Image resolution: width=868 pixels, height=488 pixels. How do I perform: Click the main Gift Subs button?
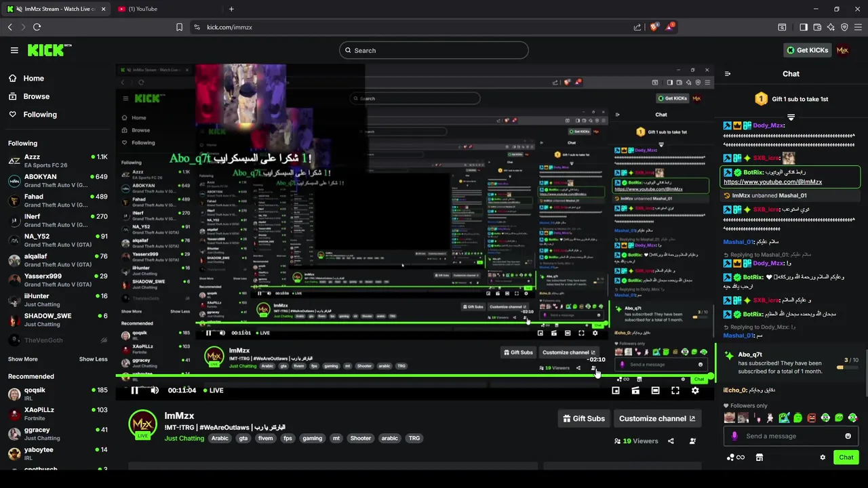(584, 419)
